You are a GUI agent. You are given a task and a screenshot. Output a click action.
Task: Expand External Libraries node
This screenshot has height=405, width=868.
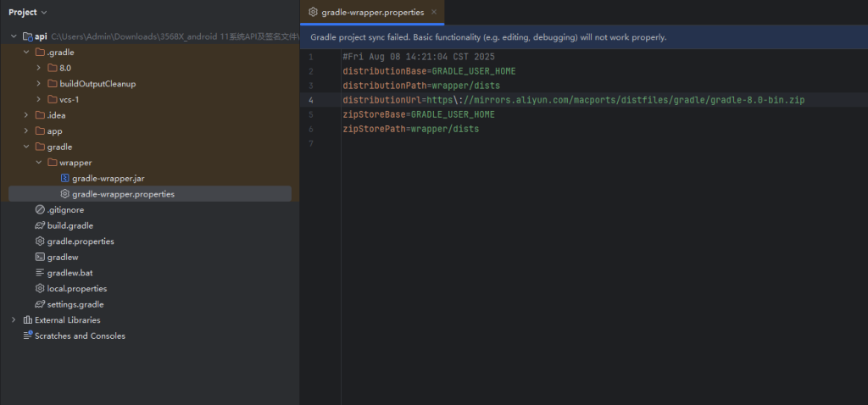click(x=14, y=319)
